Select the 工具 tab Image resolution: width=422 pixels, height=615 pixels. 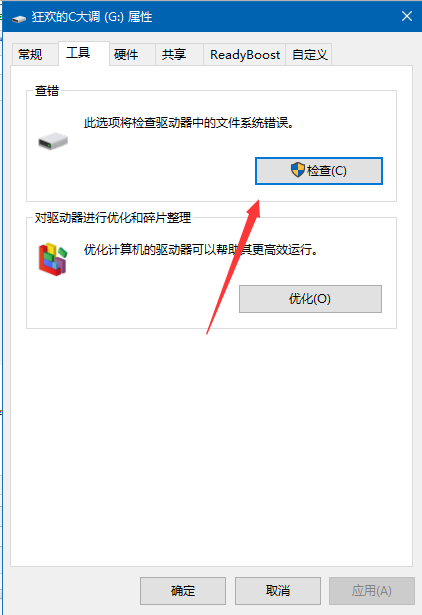pos(78,53)
